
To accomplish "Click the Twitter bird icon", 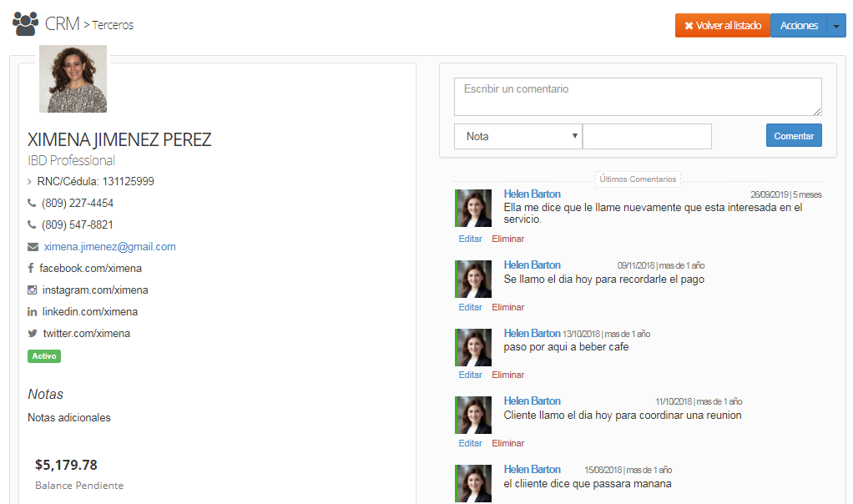I will point(32,334).
